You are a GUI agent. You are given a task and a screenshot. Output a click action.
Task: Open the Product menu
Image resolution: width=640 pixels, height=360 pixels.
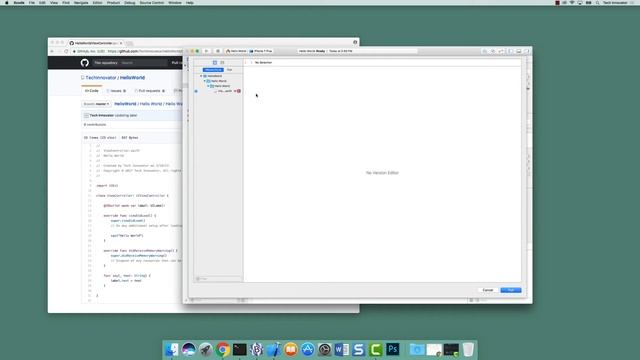[113, 2]
